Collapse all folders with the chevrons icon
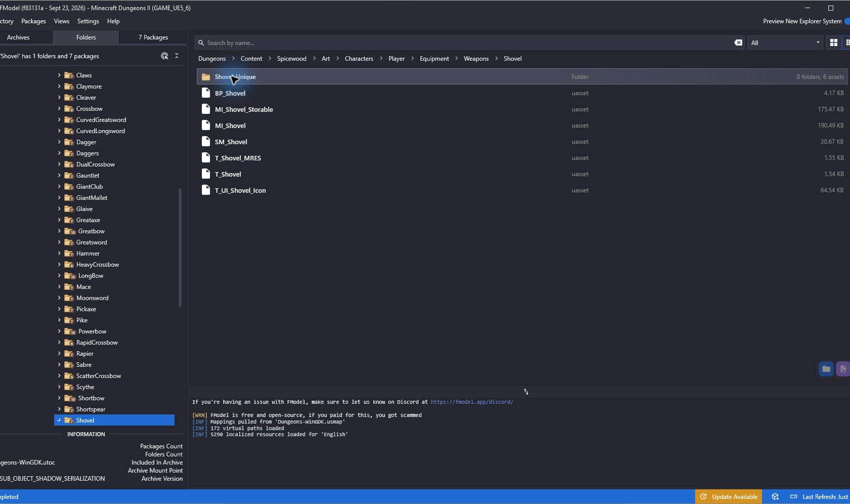This screenshot has width=850, height=504. pos(177,56)
